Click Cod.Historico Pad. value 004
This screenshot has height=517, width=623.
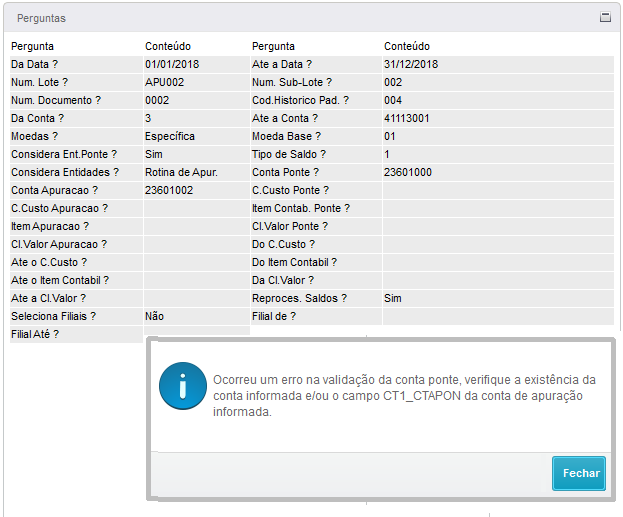(x=393, y=100)
